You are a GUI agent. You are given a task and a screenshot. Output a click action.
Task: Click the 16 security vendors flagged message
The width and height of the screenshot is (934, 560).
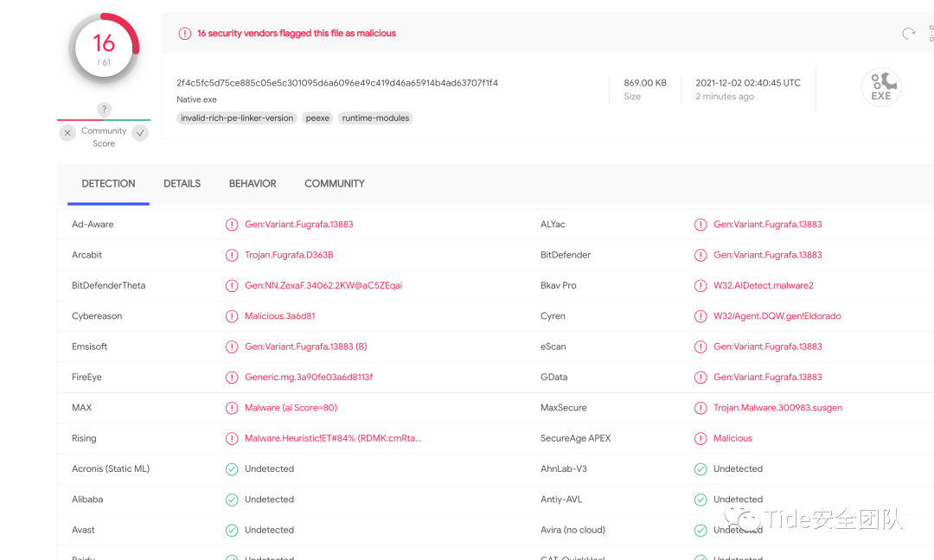pos(297,34)
